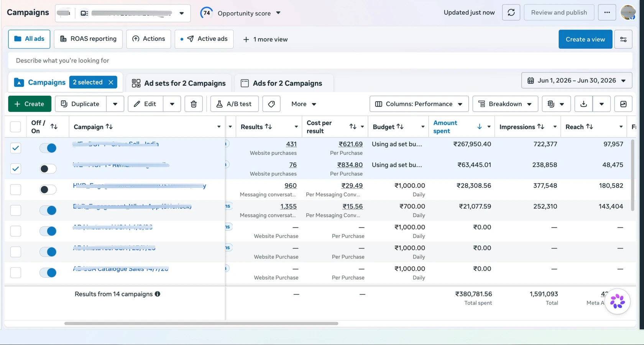Click the Meta AI assistant bubble
644x345 pixels.
pyautogui.click(x=617, y=301)
